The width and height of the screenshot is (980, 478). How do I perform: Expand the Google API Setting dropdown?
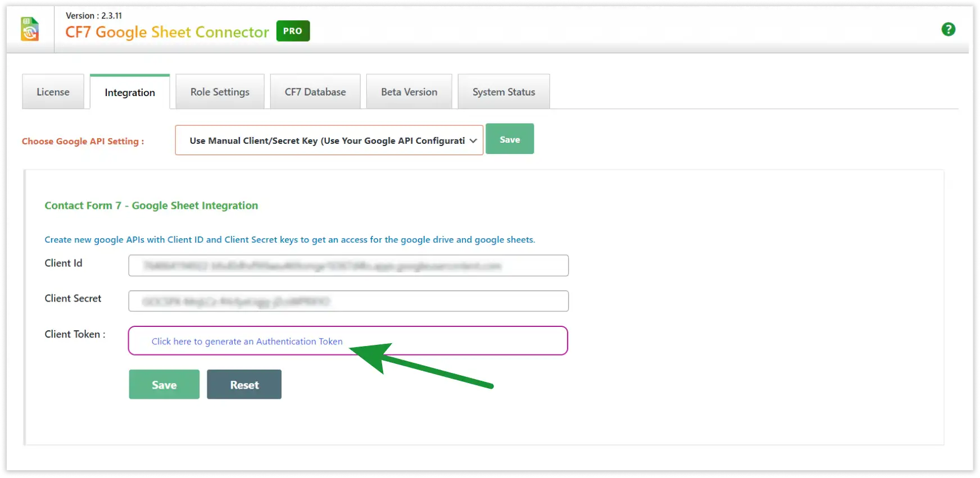click(329, 140)
